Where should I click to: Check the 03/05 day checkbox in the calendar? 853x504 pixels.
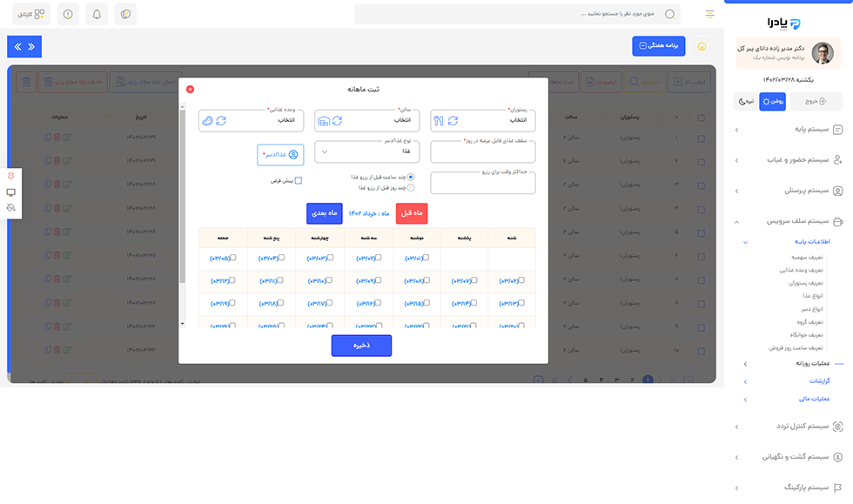coord(233,258)
